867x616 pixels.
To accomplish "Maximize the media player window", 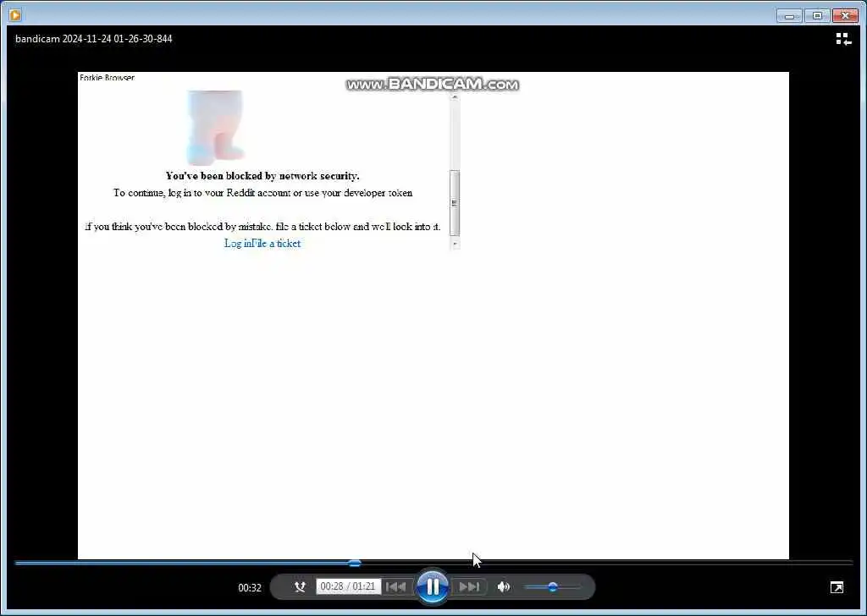I will pyautogui.click(x=817, y=16).
